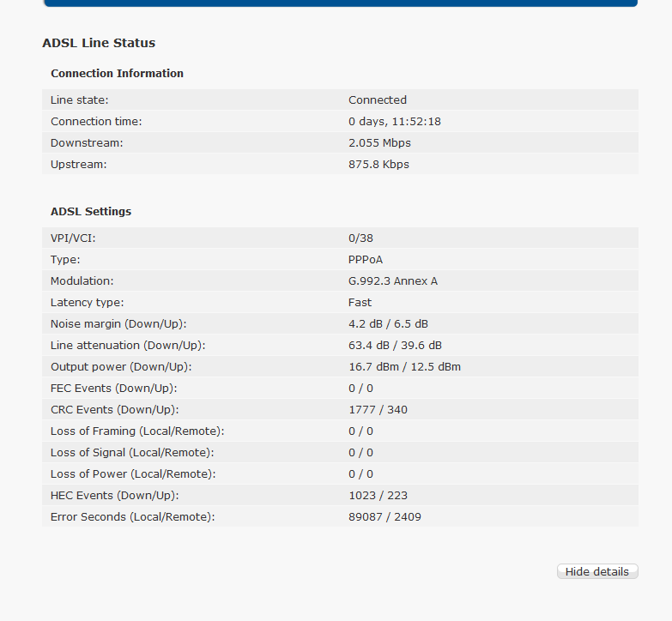Click the Loss of Framing (Local/Remote) label
Image resolution: width=672 pixels, height=621 pixels.
137,431
